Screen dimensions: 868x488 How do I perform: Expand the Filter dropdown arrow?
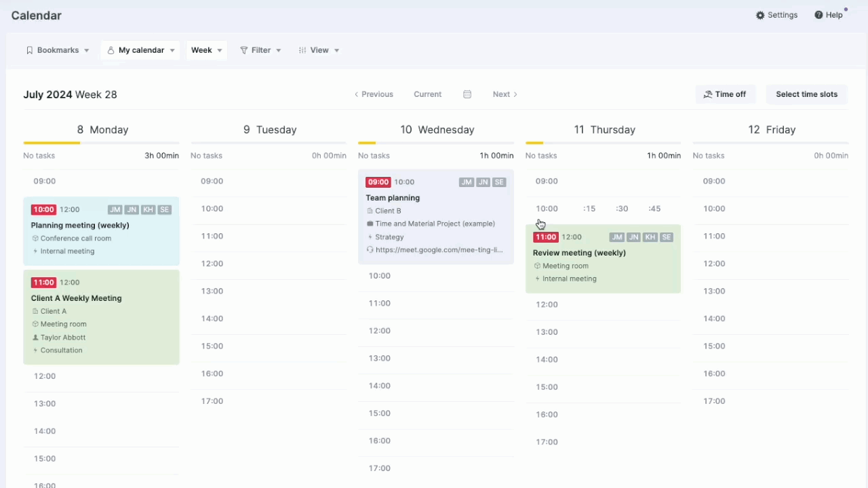[279, 51]
